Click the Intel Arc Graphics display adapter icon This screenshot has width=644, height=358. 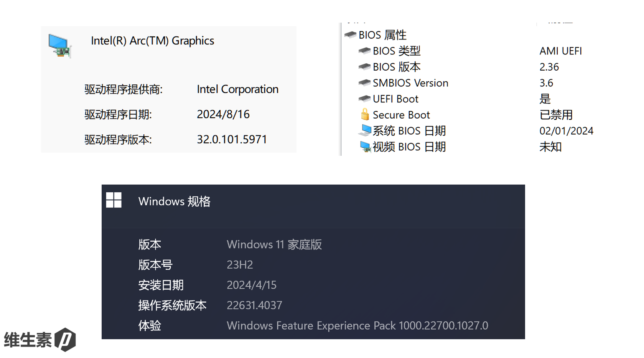(59, 46)
